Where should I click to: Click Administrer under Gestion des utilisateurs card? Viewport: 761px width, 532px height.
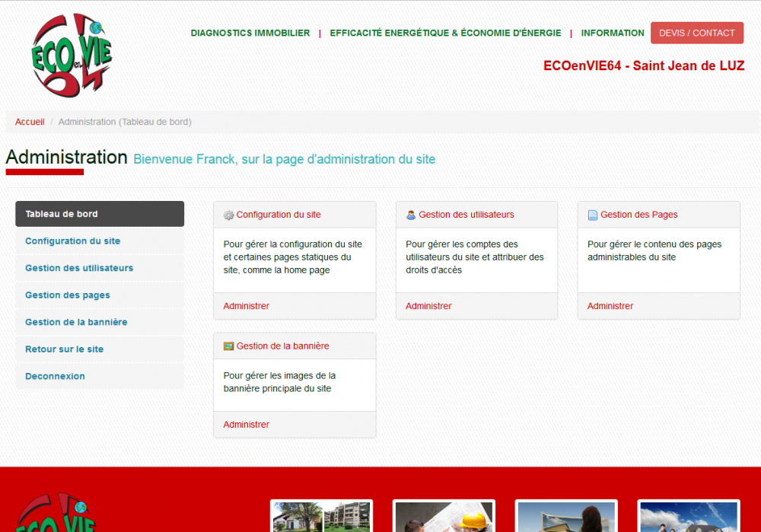(428, 306)
